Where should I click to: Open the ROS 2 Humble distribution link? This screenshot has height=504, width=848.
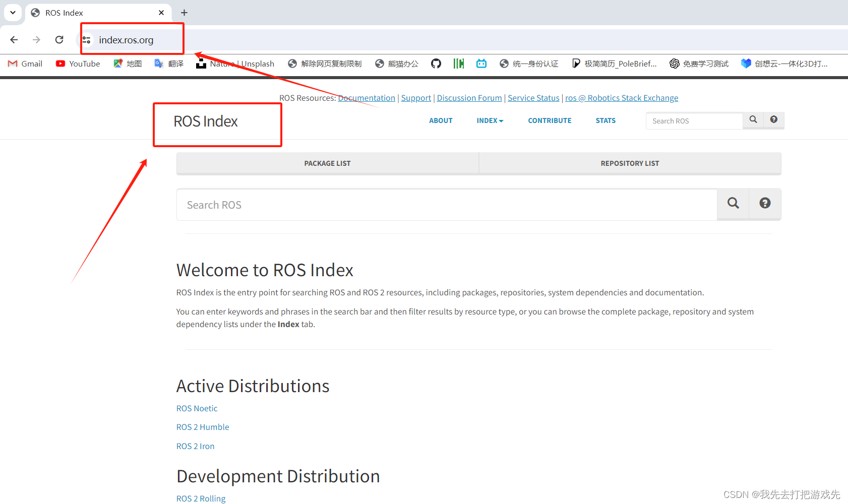pos(203,427)
